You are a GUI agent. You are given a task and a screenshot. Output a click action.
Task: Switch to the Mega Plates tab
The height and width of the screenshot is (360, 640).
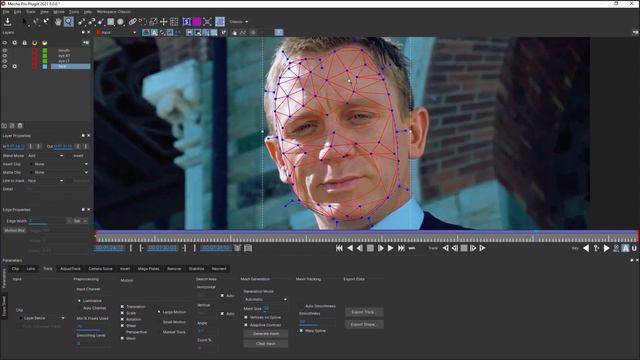pos(149,269)
